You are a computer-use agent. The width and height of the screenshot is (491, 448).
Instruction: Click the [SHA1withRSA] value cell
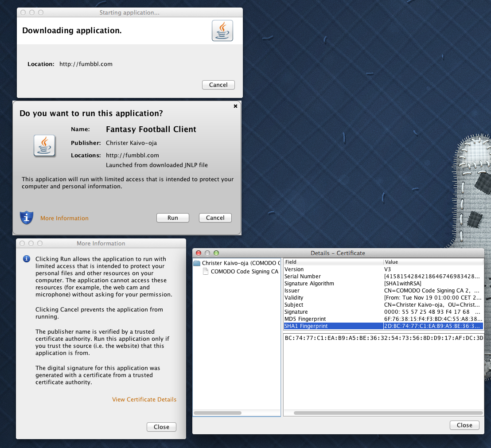point(433,284)
